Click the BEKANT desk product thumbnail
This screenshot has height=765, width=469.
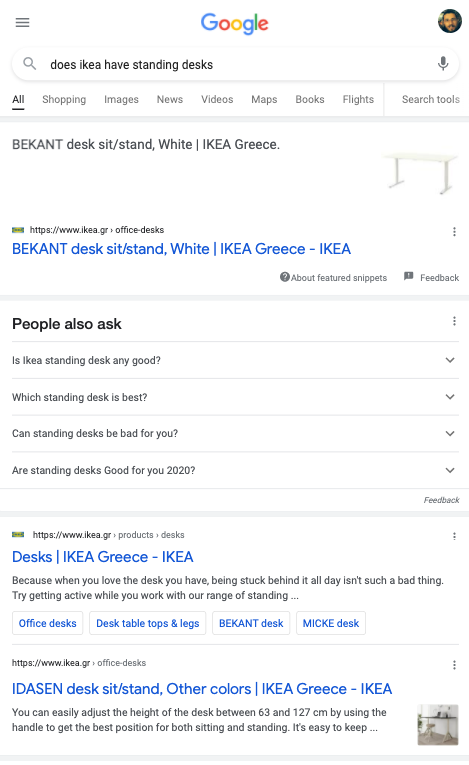pyautogui.click(x=420, y=172)
